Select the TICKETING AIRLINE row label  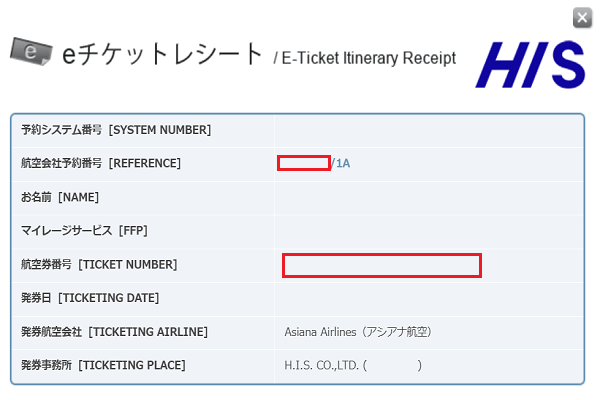pos(114,332)
